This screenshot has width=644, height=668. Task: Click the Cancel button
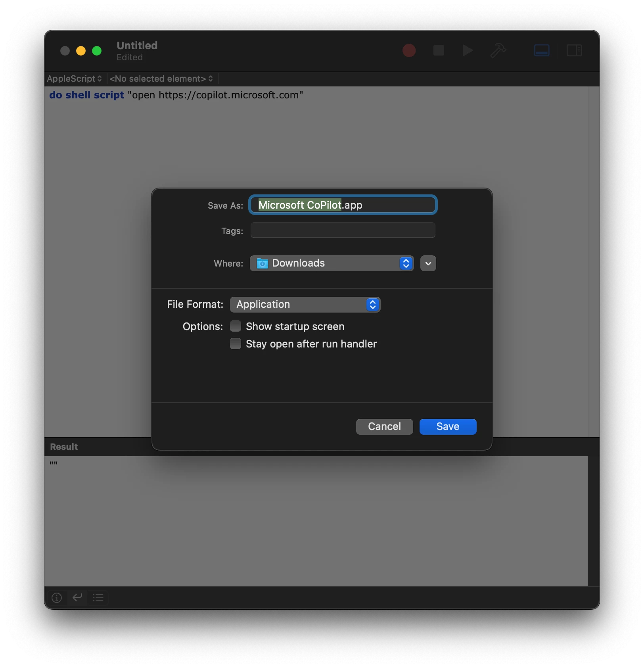384,426
